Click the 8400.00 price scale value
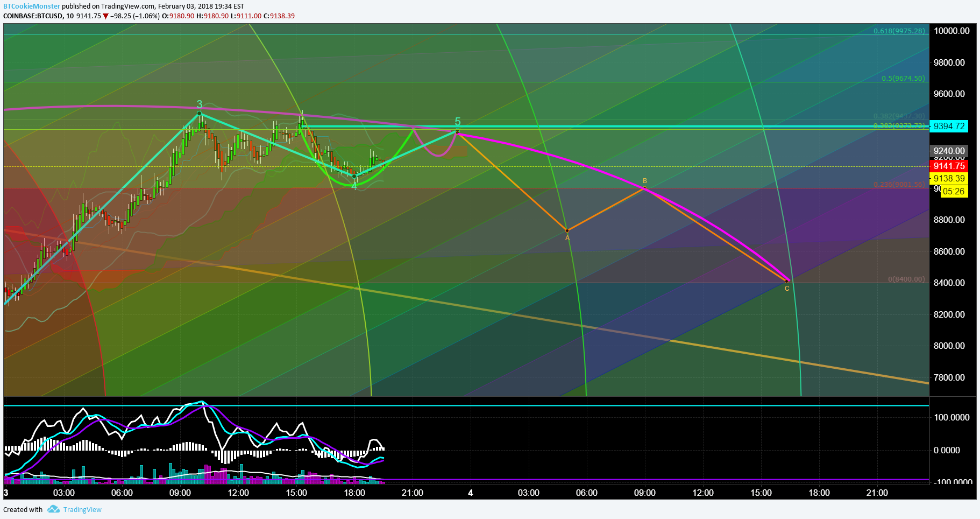This screenshot has width=980, height=519. pos(949,283)
